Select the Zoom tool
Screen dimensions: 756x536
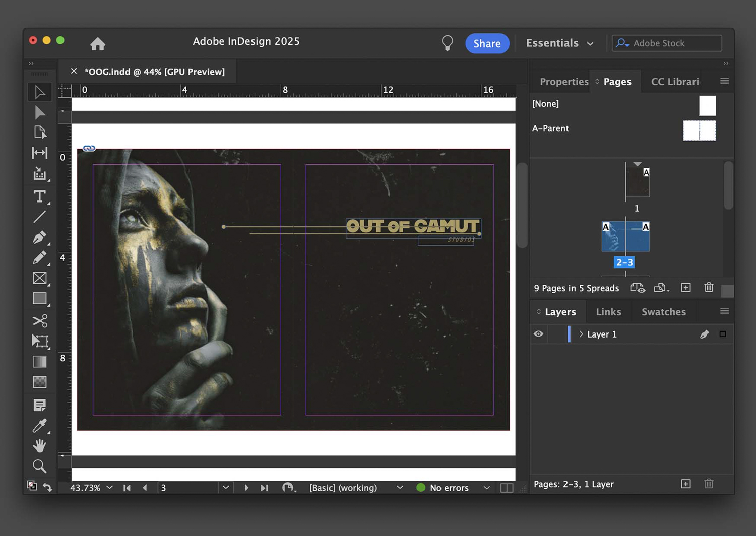[x=39, y=466]
